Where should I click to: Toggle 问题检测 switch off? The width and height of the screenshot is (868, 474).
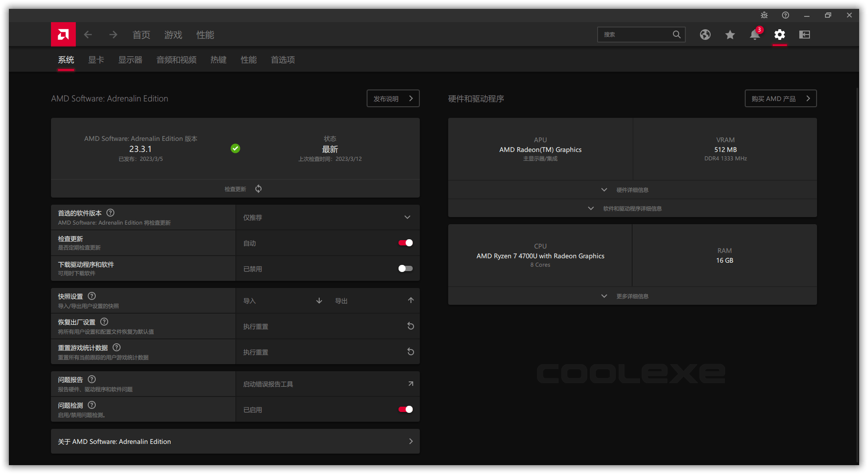pos(406,409)
